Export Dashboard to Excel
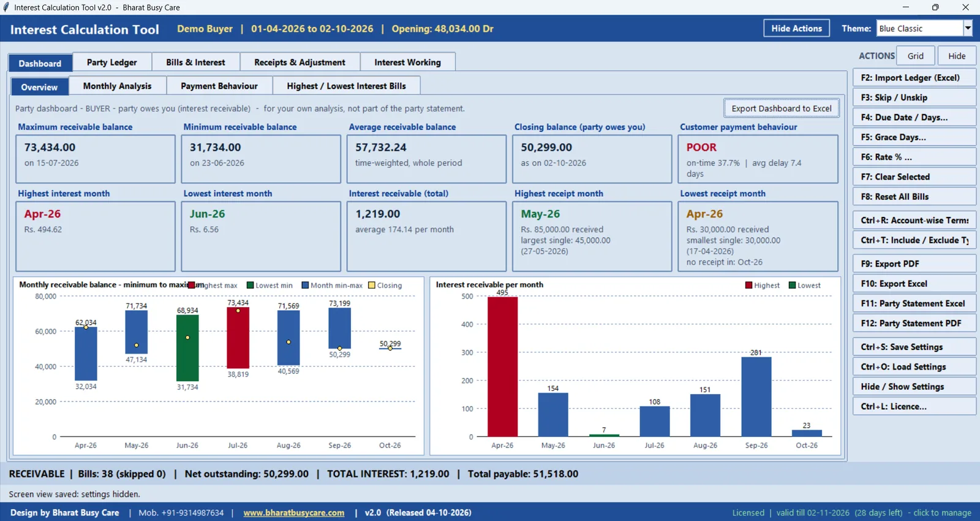980x521 pixels. click(782, 108)
